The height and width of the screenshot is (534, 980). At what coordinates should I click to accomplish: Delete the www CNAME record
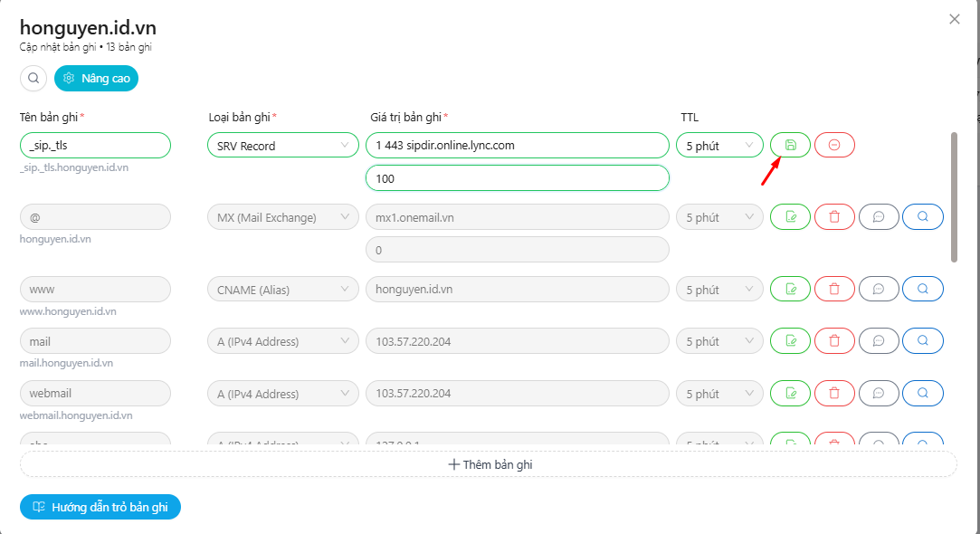[x=833, y=289]
